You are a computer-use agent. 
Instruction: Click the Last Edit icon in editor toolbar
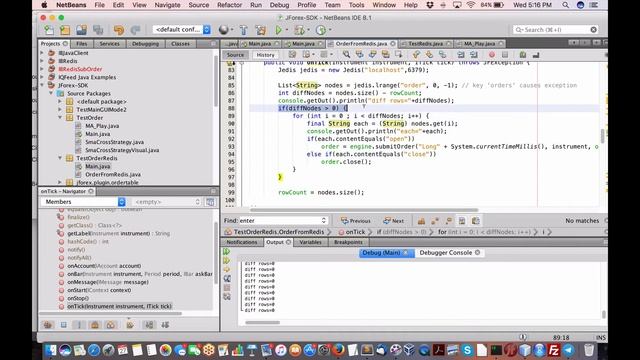point(292,55)
